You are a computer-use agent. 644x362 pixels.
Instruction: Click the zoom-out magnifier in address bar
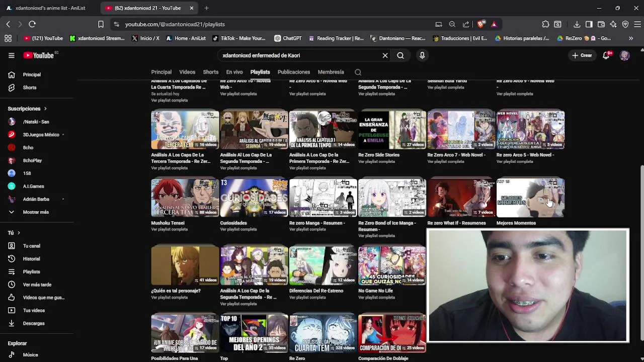tap(452, 24)
